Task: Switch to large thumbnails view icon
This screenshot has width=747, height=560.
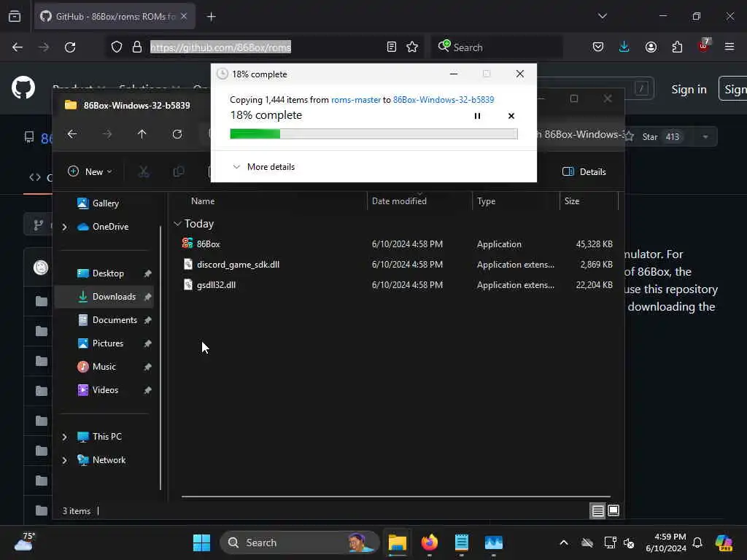Action: tap(614, 510)
